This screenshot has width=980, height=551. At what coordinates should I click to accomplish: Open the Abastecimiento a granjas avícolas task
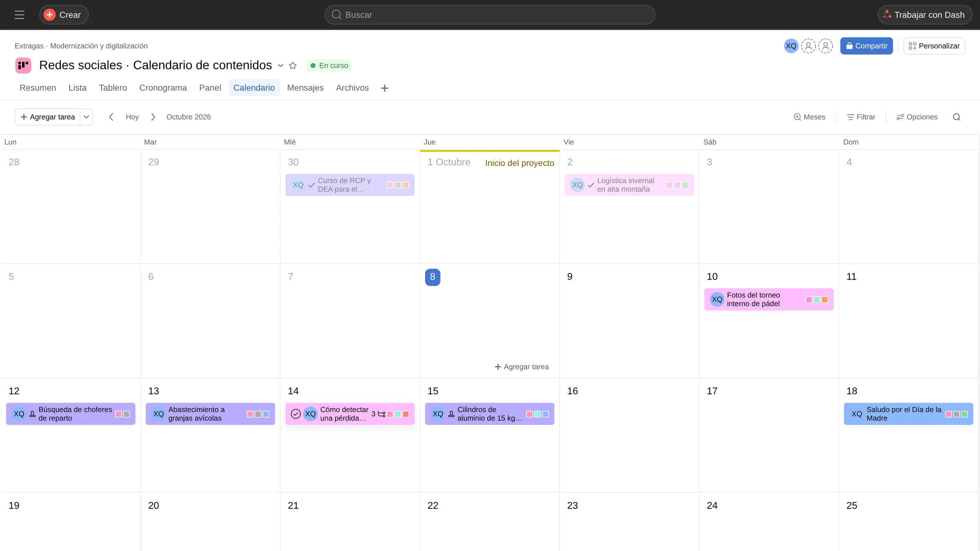click(210, 414)
